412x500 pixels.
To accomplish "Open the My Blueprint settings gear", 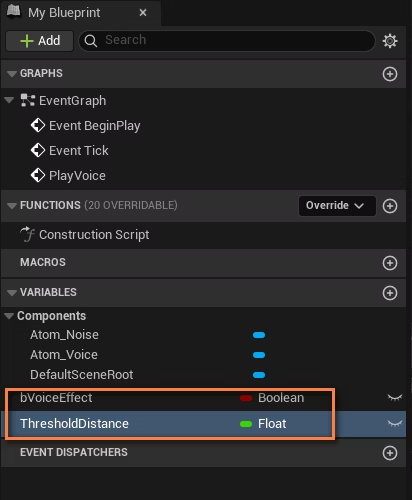I will coord(390,41).
